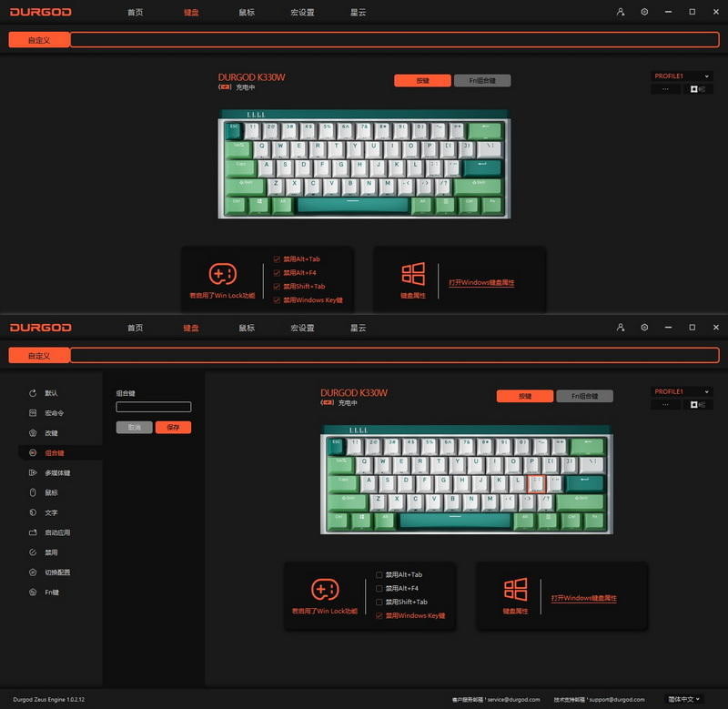Image resolution: width=728 pixels, height=709 pixels.
Task: Click profile icon beside dots button, lower window
Action: (697, 405)
